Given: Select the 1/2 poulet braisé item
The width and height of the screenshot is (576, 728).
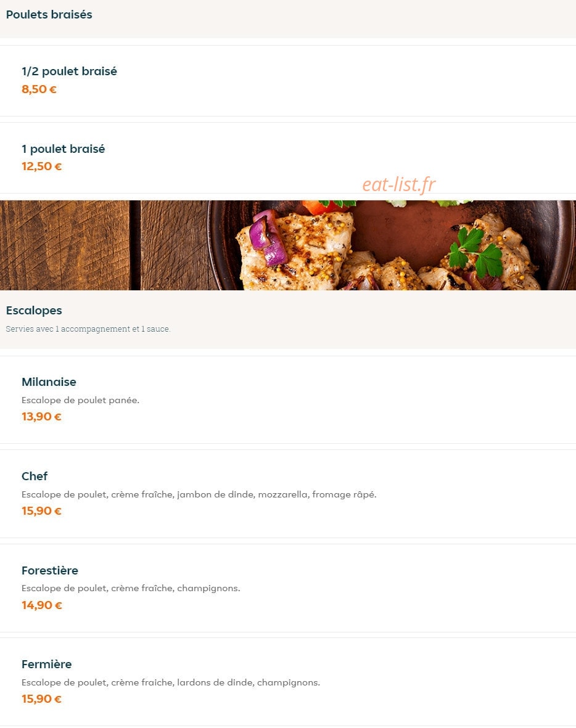Looking at the screenshot, I should tap(288, 81).
